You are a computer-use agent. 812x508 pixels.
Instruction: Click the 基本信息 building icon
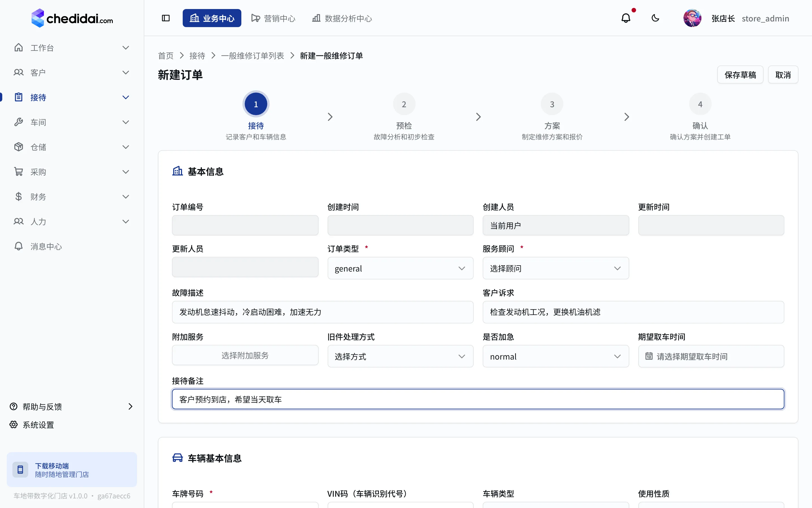coord(178,171)
